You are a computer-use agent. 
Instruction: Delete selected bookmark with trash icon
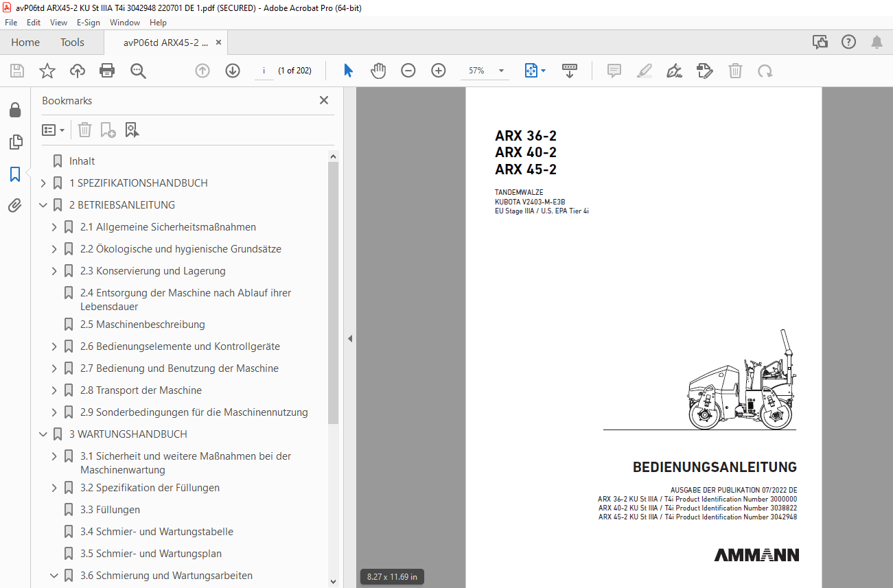(84, 130)
